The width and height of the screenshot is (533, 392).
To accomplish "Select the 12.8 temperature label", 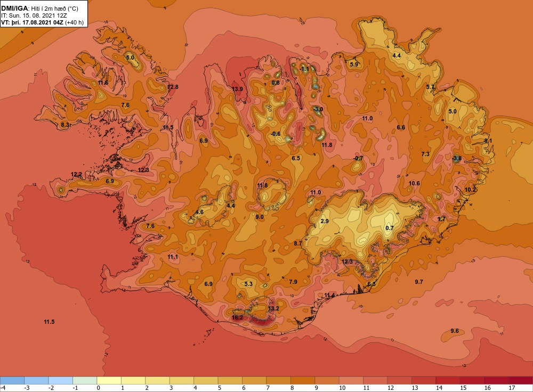I will tap(173, 87).
